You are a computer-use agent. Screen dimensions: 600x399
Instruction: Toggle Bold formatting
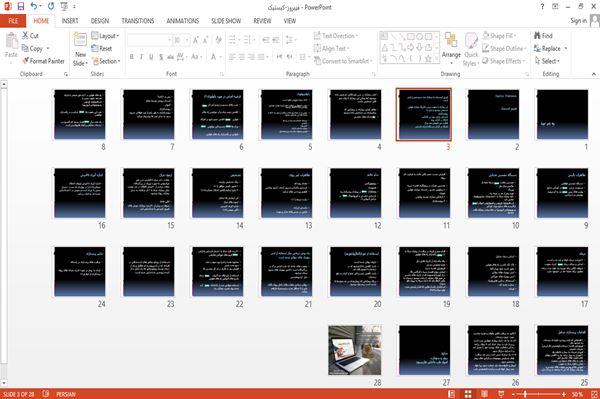click(x=132, y=57)
